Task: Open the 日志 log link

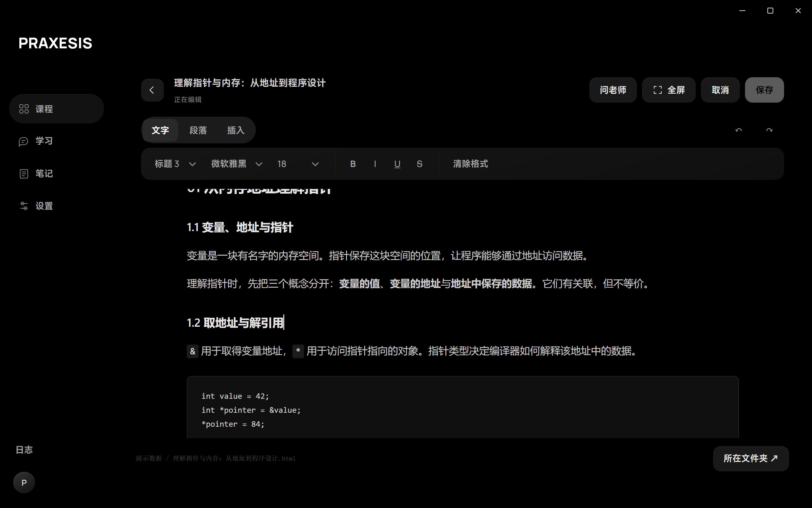Action: pyautogui.click(x=24, y=450)
